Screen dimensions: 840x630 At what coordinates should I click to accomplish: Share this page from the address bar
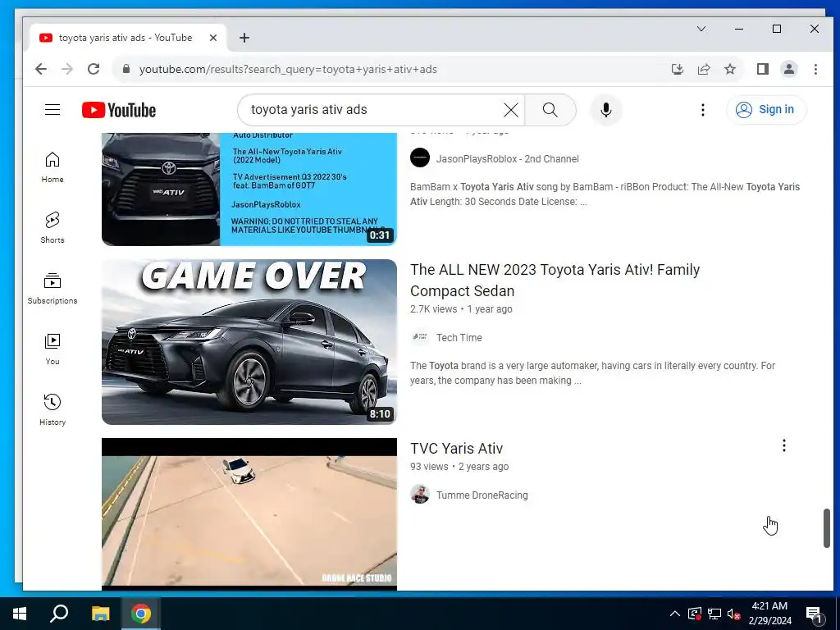(x=704, y=69)
